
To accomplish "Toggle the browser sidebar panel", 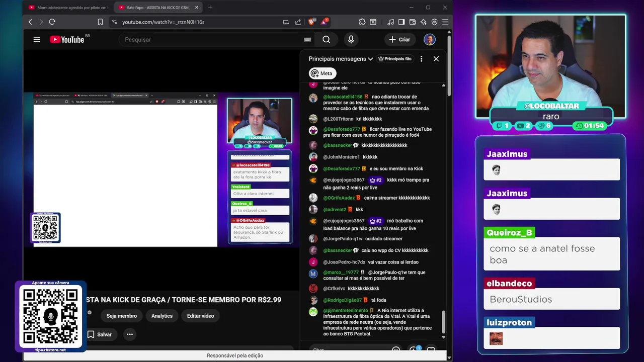I will pyautogui.click(x=401, y=22).
